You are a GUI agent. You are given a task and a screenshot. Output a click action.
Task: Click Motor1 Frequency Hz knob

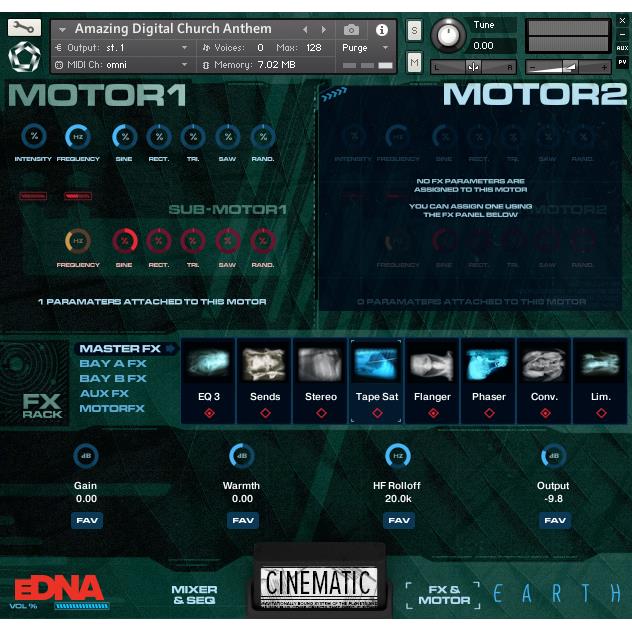pyautogui.click(x=78, y=137)
